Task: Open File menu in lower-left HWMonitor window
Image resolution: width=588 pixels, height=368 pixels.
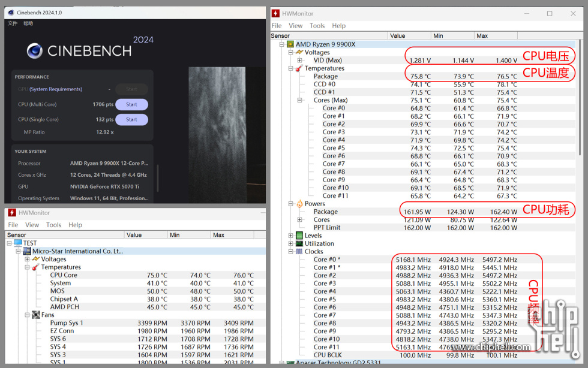Action: pos(13,225)
